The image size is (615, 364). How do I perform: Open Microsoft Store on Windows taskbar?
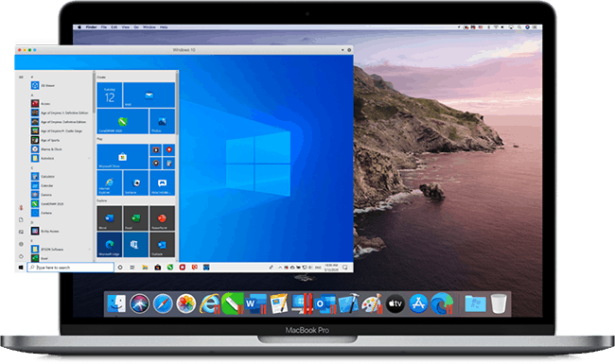(x=158, y=268)
